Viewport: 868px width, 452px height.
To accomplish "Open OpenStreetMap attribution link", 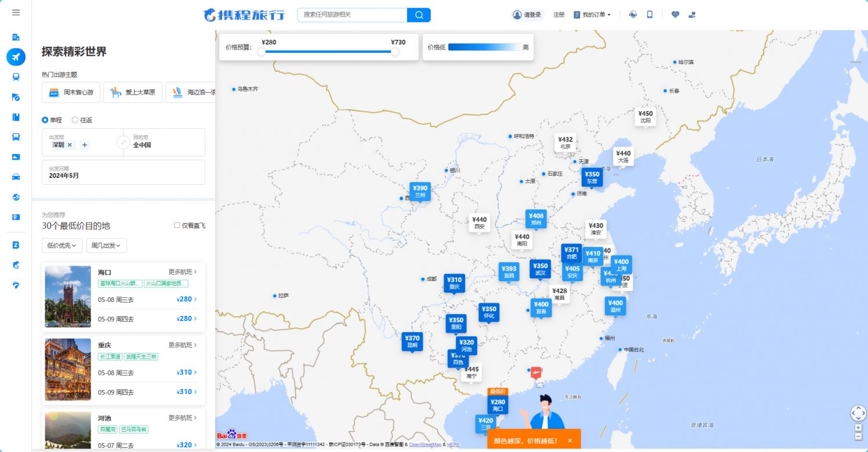I will pos(426,444).
